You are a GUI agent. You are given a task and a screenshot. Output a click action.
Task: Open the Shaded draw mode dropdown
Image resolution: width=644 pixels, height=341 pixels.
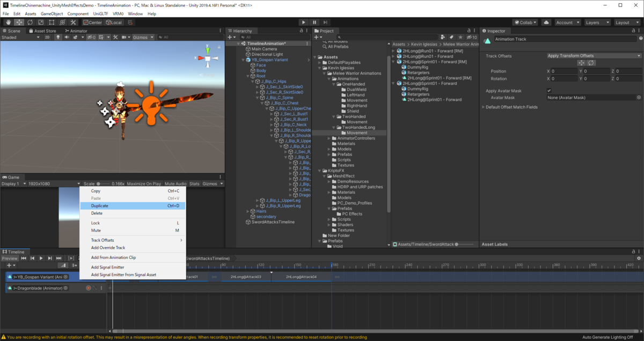click(x=20, y=37)
